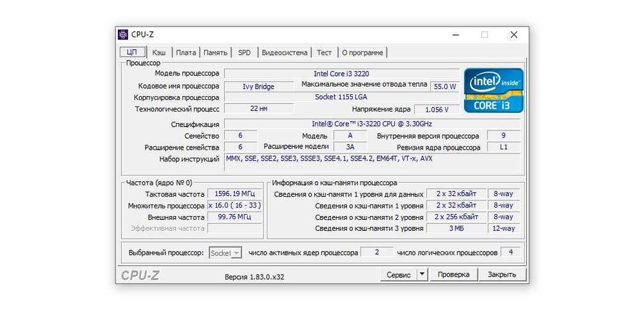Click the 1.056 V core voltage value
This screenshot has height=316, width=644.
point(437,110)
